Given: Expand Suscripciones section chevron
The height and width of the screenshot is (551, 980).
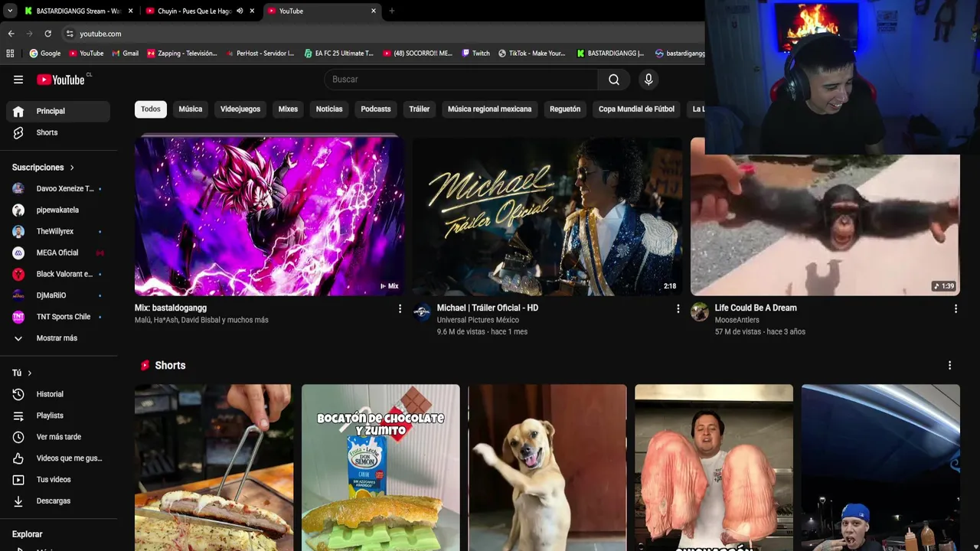Looking at the screenshot, I should [72, 168].
